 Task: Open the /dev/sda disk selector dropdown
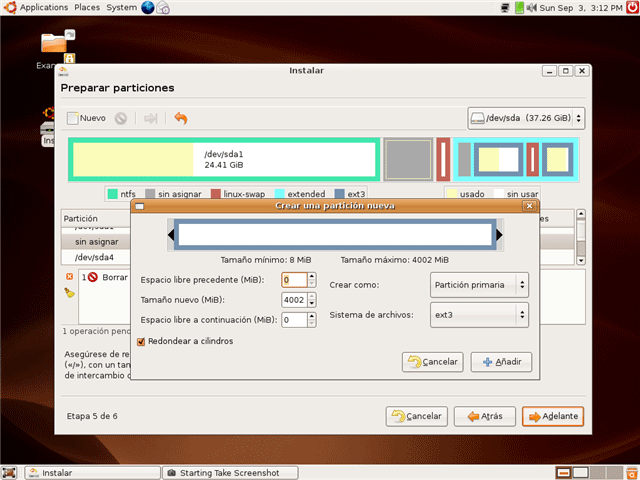(x=527, y=118)
